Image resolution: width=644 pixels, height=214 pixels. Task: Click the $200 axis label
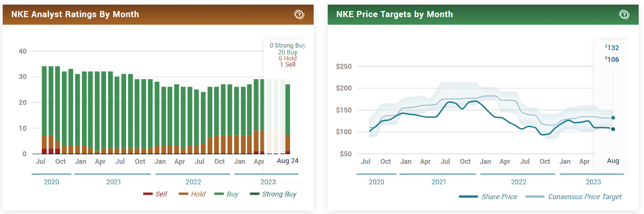coord(344,88)
